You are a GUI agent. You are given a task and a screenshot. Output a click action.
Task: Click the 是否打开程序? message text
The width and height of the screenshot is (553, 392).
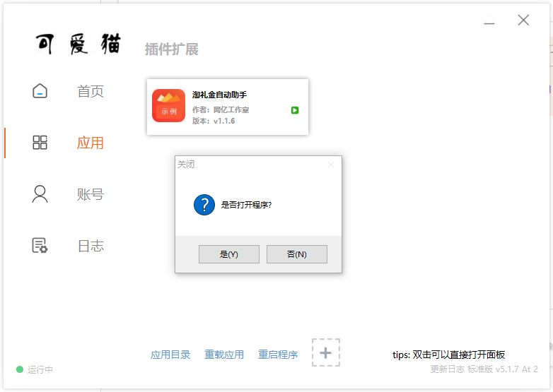tap(246, 205)
